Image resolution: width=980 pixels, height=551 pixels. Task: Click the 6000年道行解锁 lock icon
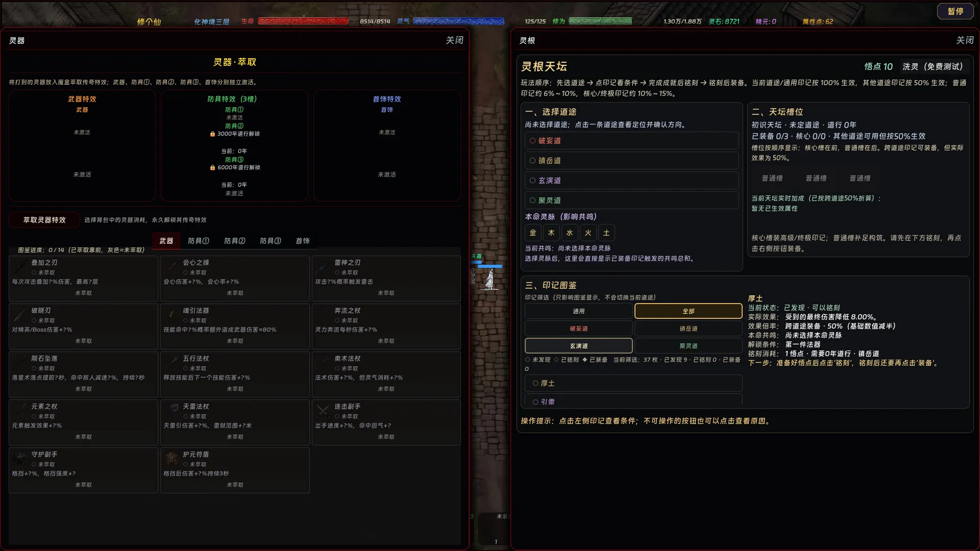click(212, 168)
